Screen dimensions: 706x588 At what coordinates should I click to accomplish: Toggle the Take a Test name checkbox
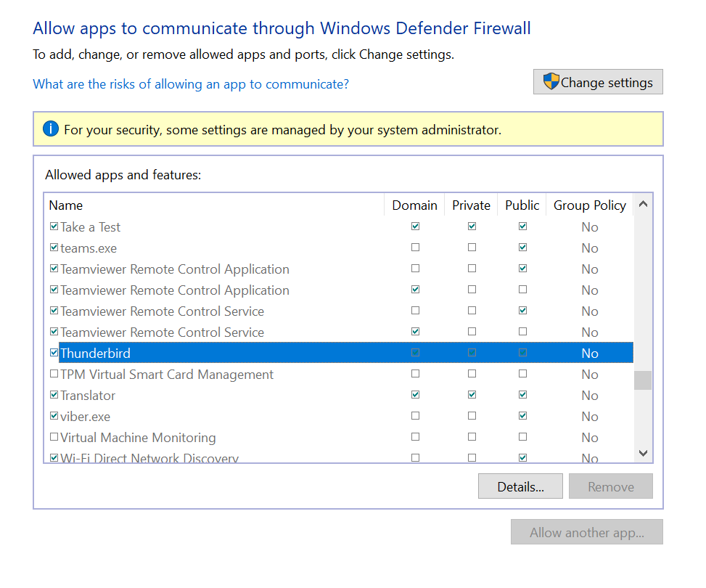pyautogui.click(x=54, y=226)
